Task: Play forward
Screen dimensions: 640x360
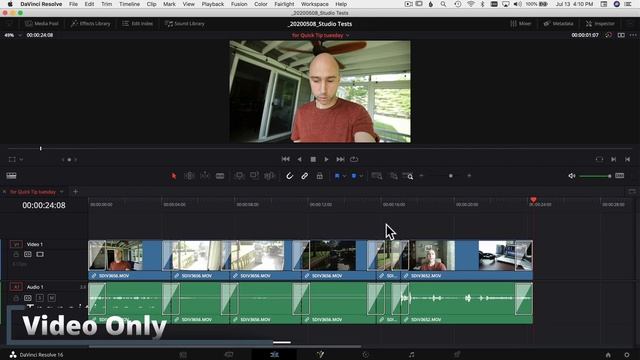Action: [326, 159]
